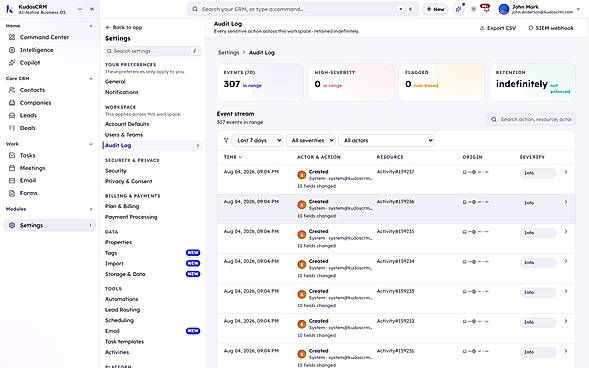This screenshot has height=368, width=589.
Task: Click the New button in top bar
Action: coord(435,9)
